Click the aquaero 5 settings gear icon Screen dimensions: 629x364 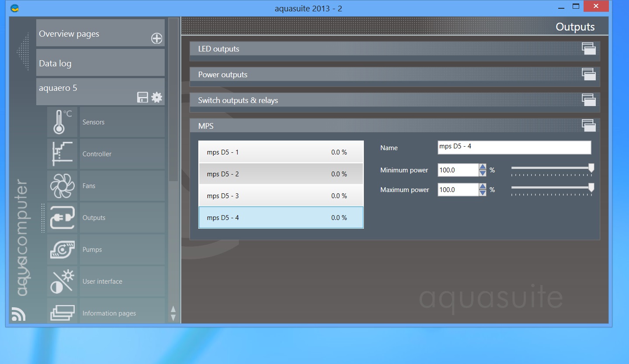157,97
